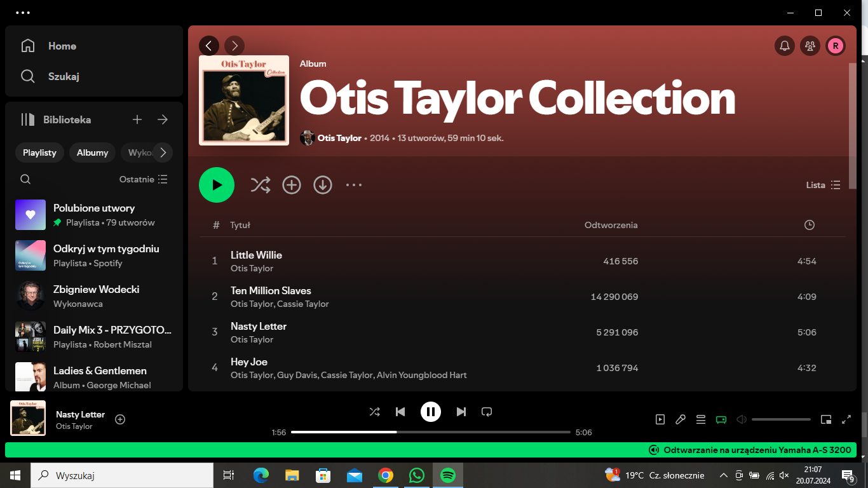The width and height of the screenshot is (868, 488).
Task: Open Otis Taylor artist link in header
Action: tap(339, 138)
